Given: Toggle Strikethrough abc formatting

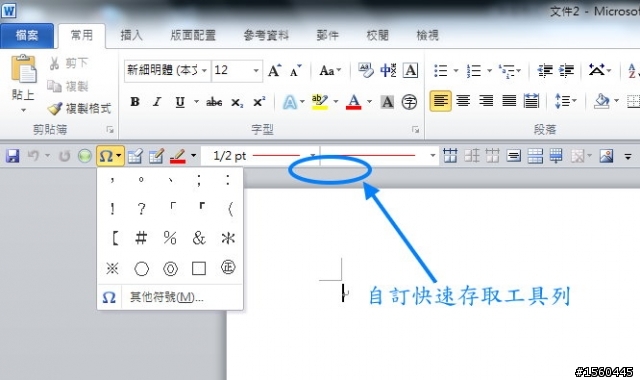Looking at the screenshot, I should [214, 102].
